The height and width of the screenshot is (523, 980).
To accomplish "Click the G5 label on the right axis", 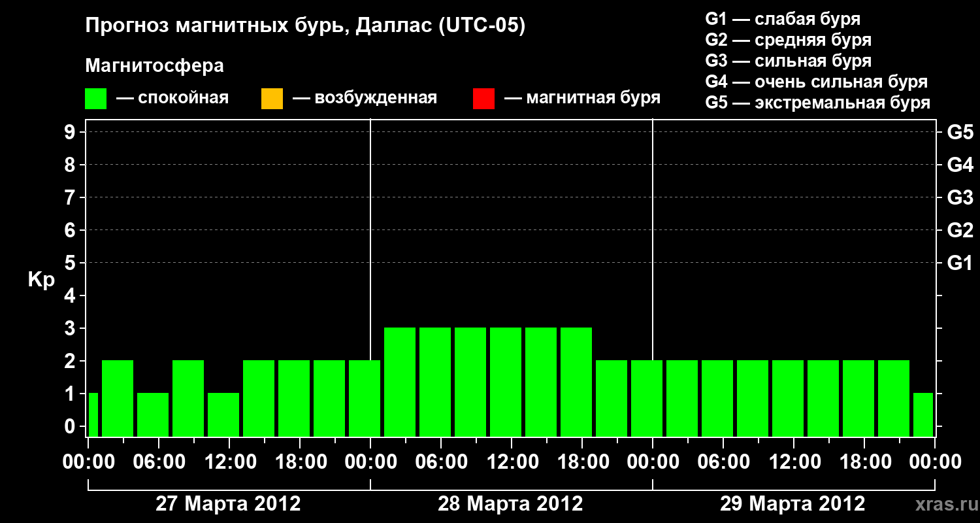I will click(x=960, y=132).
